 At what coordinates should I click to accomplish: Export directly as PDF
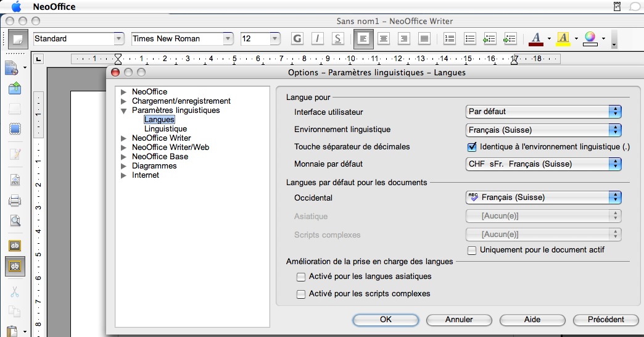(x=15, y=180)
